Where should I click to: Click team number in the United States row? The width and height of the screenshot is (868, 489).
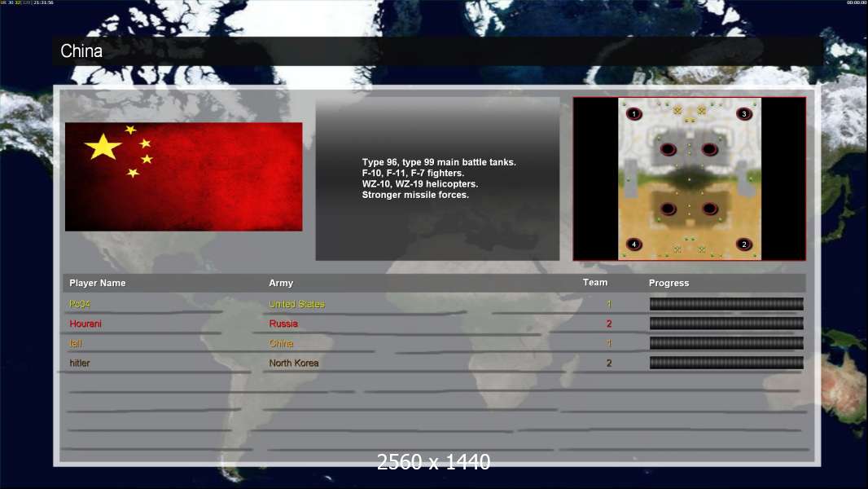[609, 304]
